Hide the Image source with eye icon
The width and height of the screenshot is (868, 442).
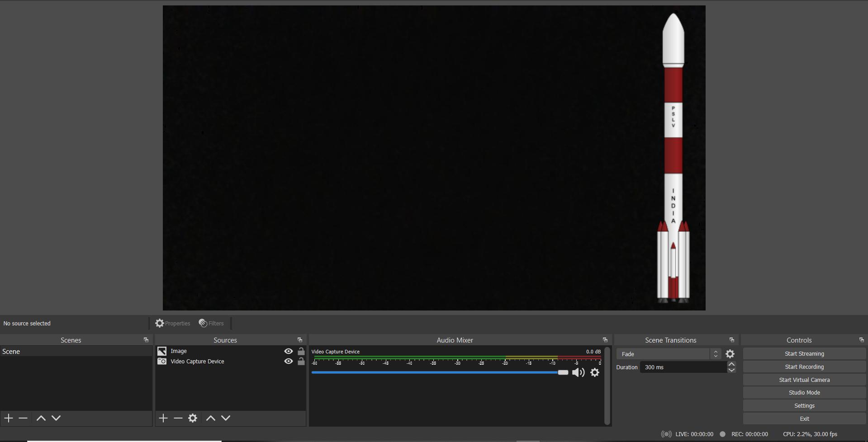coord(288,351)
